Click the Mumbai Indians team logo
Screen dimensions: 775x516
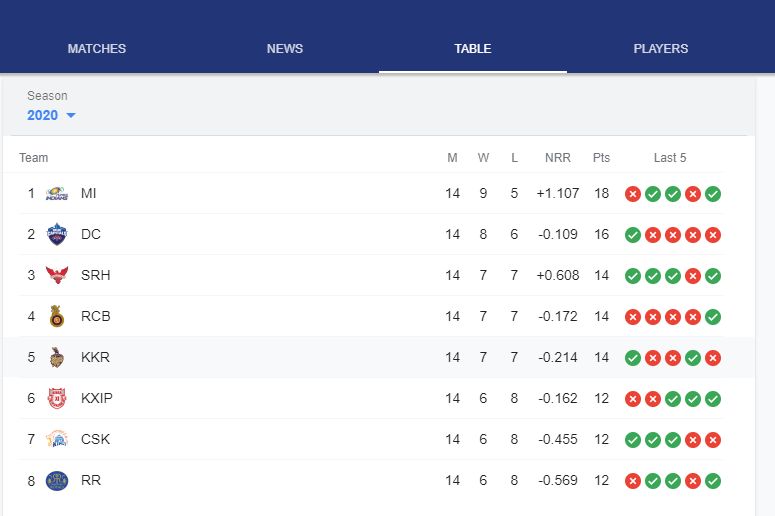point(57,193)
